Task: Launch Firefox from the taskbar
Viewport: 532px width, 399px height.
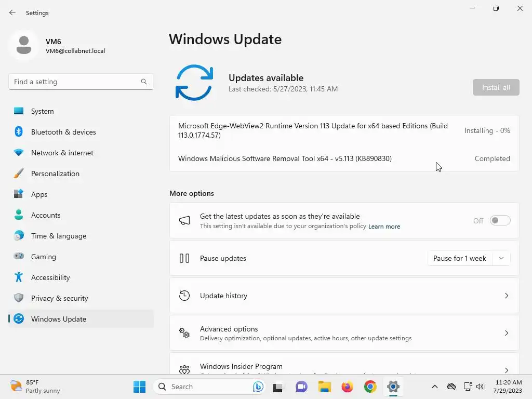Action: point(347,387)
